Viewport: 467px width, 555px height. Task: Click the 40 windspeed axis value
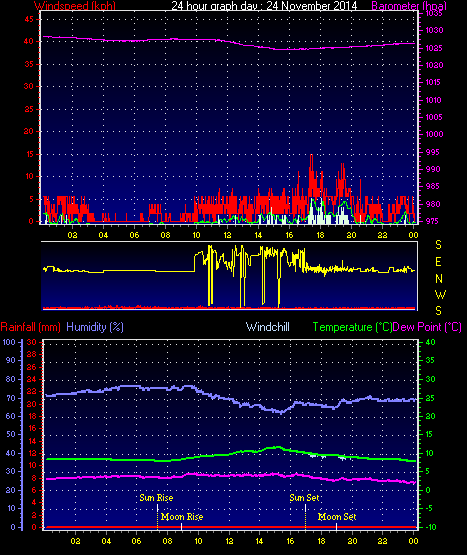29,41
